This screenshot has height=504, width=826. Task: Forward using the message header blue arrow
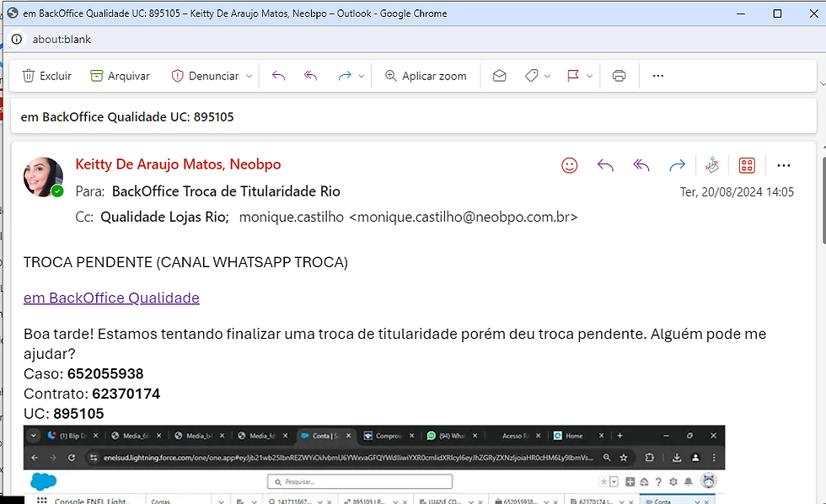[x=677, y=165]
